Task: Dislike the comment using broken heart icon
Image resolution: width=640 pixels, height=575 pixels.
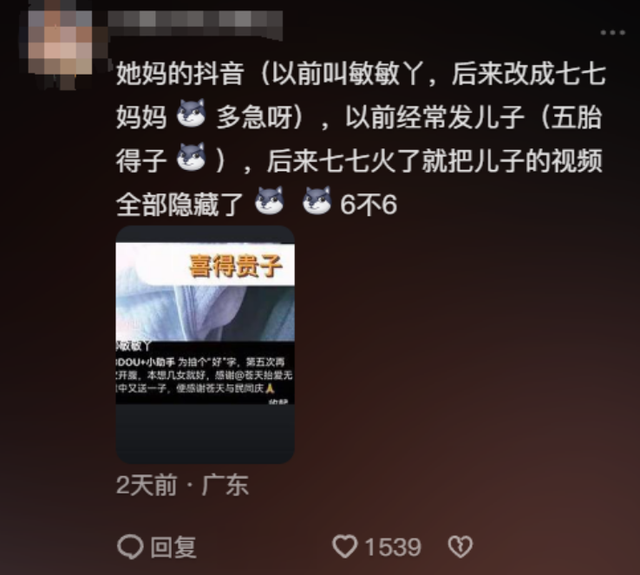Action: (460, 546)
